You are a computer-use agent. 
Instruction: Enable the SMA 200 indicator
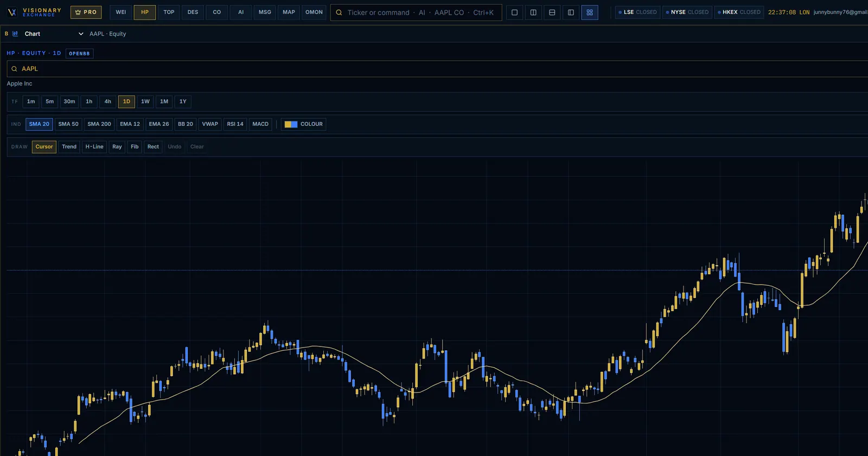coord(99,124)
